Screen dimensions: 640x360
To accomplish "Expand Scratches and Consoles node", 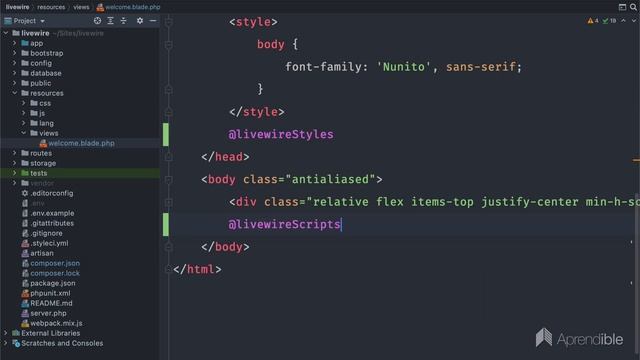I will pyautogui.click(x=6, y=343).
